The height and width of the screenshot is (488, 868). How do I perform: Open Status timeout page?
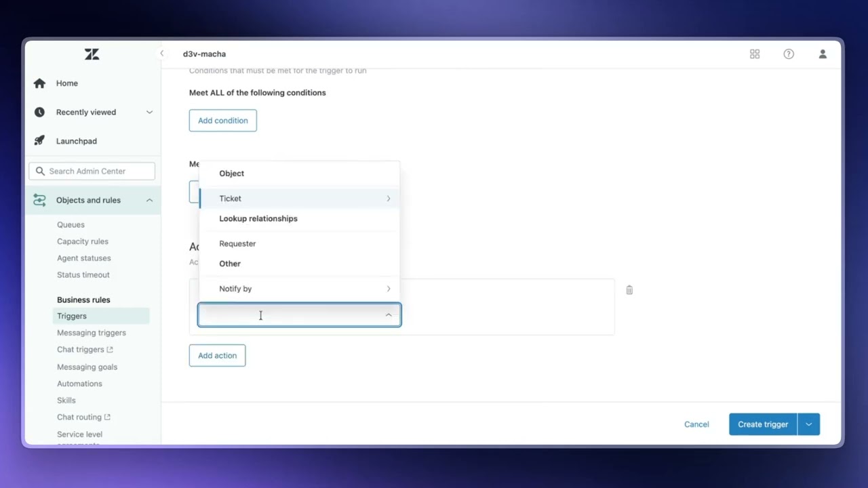click(83, 275)
